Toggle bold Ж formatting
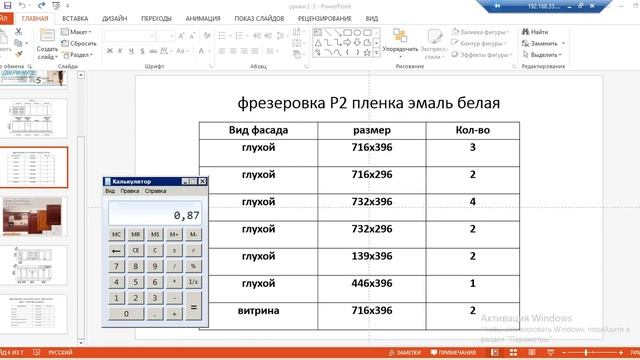Image resolution: width=640 pixels, height=360 pixels. pyautogui.click(x=109, y=51)
